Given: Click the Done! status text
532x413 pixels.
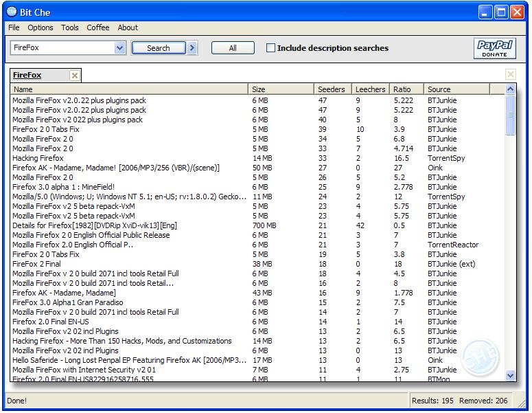Looking at the screenshot, I should 16,401.
